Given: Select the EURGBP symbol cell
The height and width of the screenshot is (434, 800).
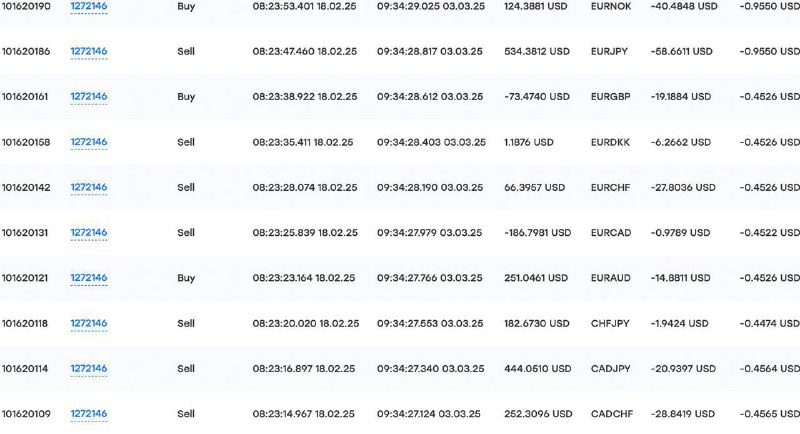Looking at the screenshot, I should tap(611, 96).
